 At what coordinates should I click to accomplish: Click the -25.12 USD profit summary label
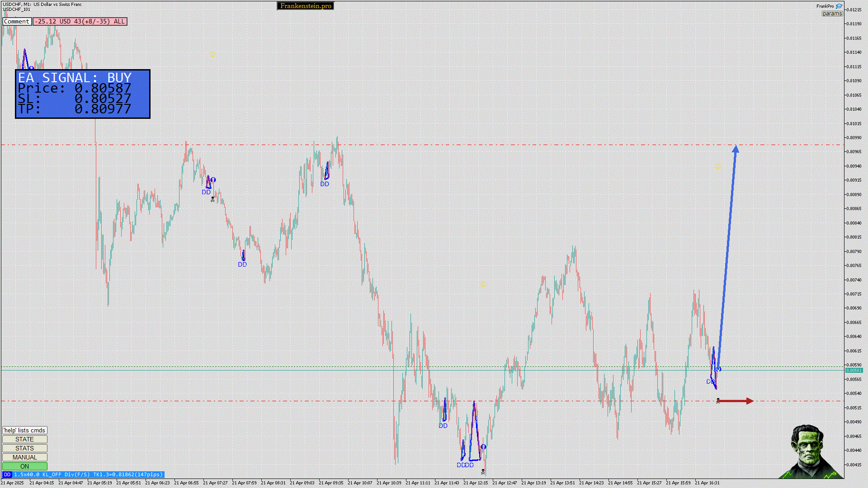click(x=80, y=21)
